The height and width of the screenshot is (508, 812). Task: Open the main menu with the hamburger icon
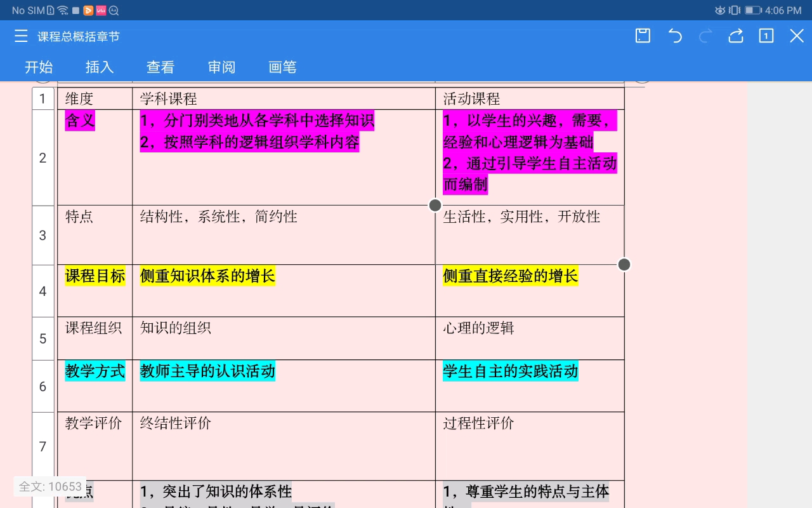tap(21, 36)
